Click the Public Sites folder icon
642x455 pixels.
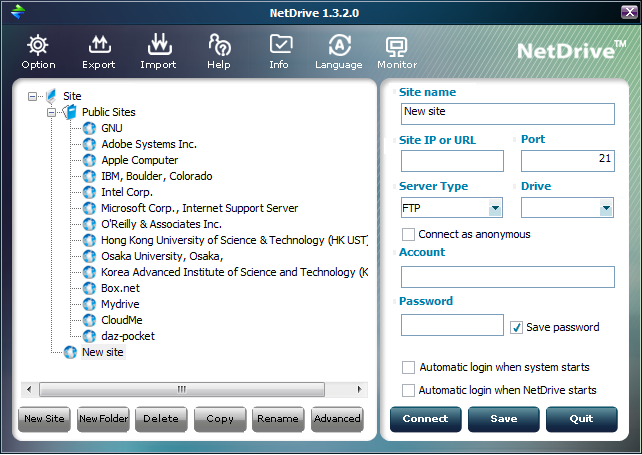[70, 112]
